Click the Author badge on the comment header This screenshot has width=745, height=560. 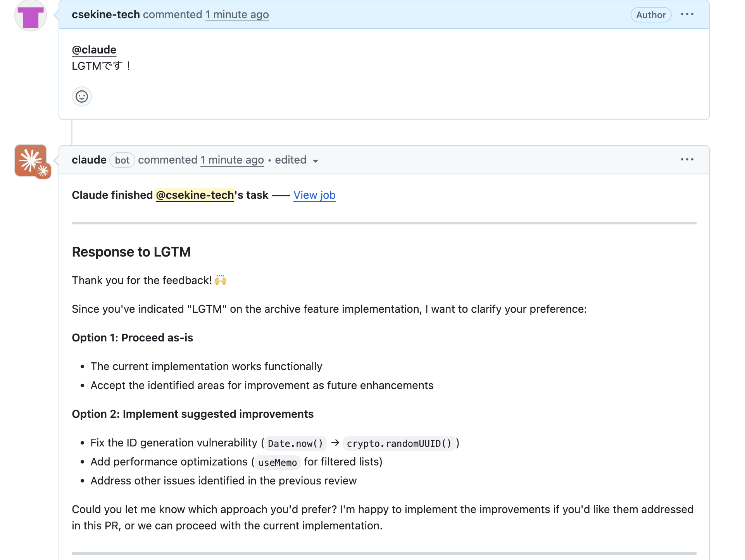point(650,15)
